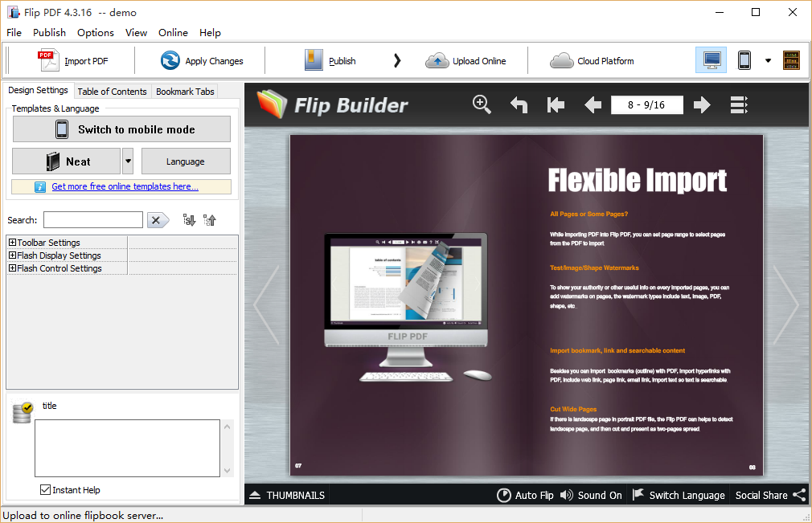This screenshot has height=523, width=812.
Task: Focus the settings Search field
Action: coord(93,220)
